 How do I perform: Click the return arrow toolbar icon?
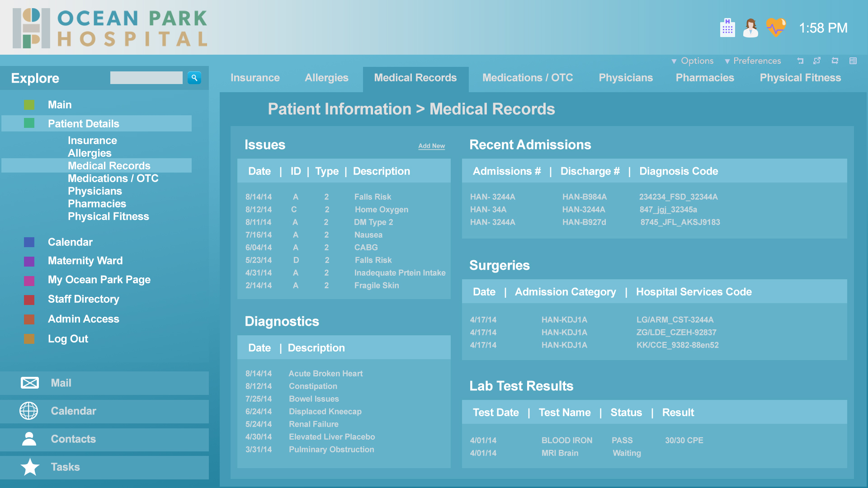coord(800,61)
